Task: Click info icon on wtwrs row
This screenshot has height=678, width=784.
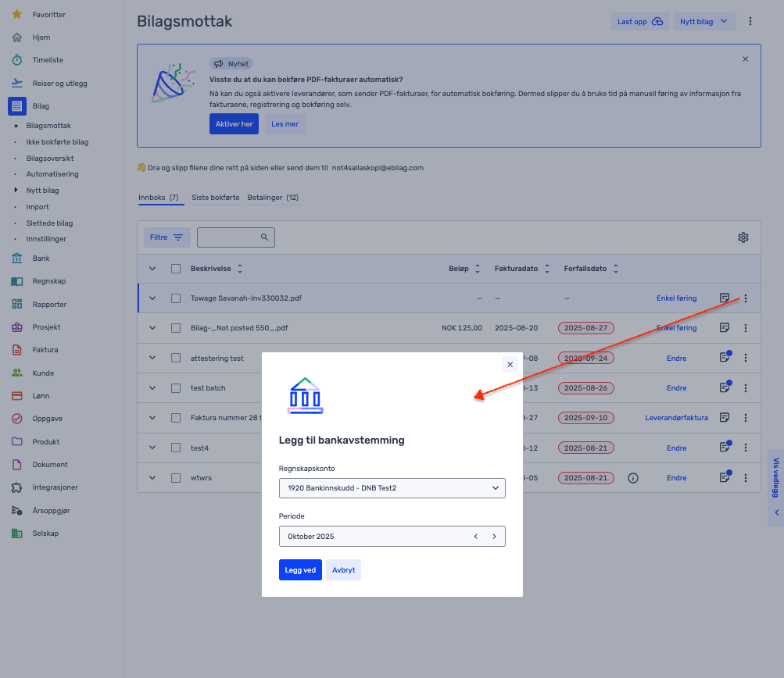Action: pyautogui.click(x=633, y=478)
